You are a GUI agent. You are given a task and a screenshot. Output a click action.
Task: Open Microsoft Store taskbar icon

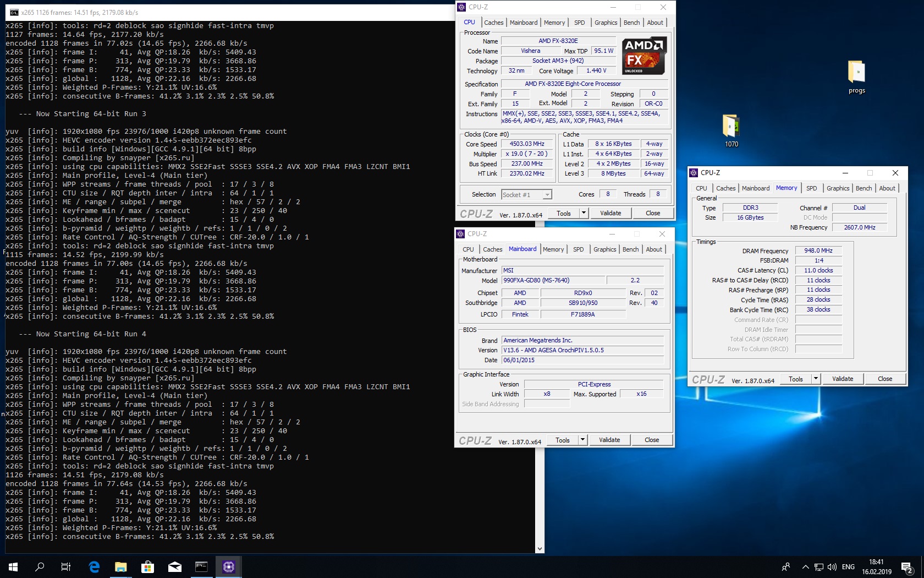(147, 566)
